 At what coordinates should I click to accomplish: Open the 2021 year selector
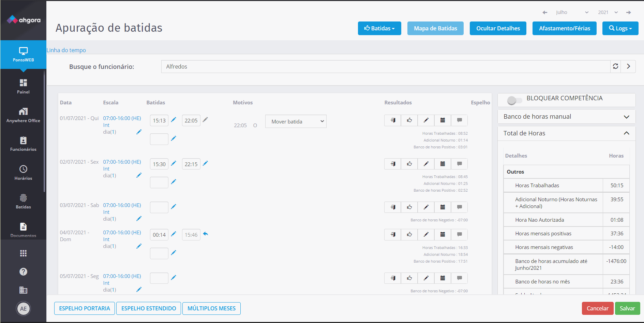(x=608, y=12)
